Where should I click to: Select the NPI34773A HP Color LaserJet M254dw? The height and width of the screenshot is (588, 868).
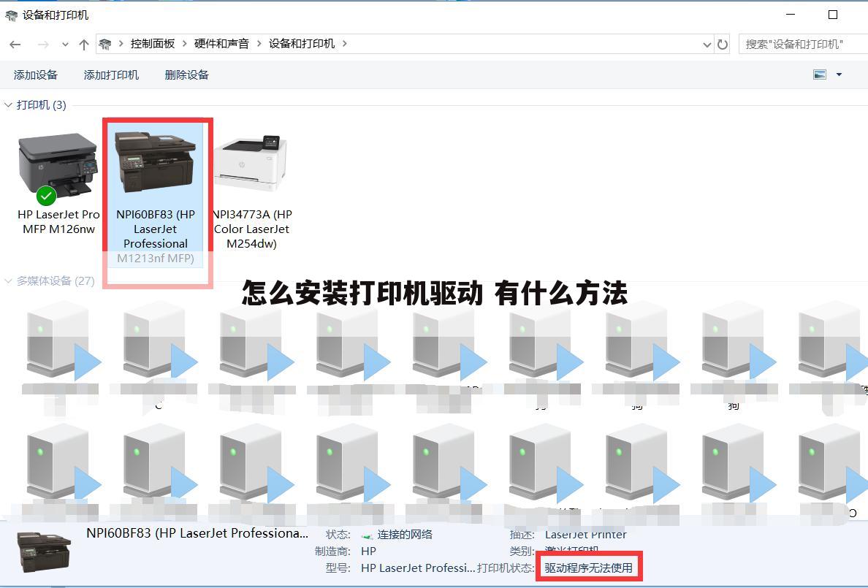click(252, 191)
